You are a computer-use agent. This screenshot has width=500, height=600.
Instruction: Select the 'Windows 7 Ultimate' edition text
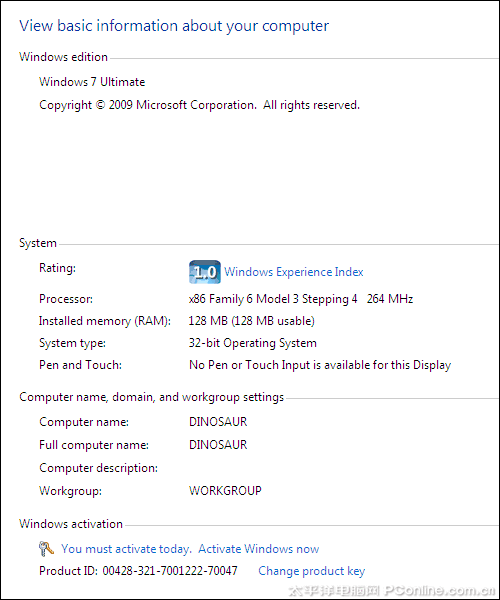coord(92,82)
